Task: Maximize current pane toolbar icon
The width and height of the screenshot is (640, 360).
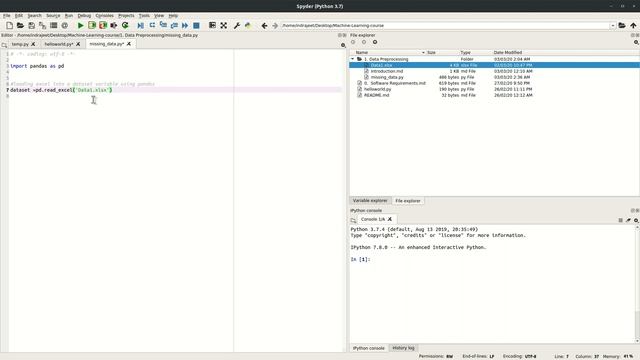Action: (212, 25)
